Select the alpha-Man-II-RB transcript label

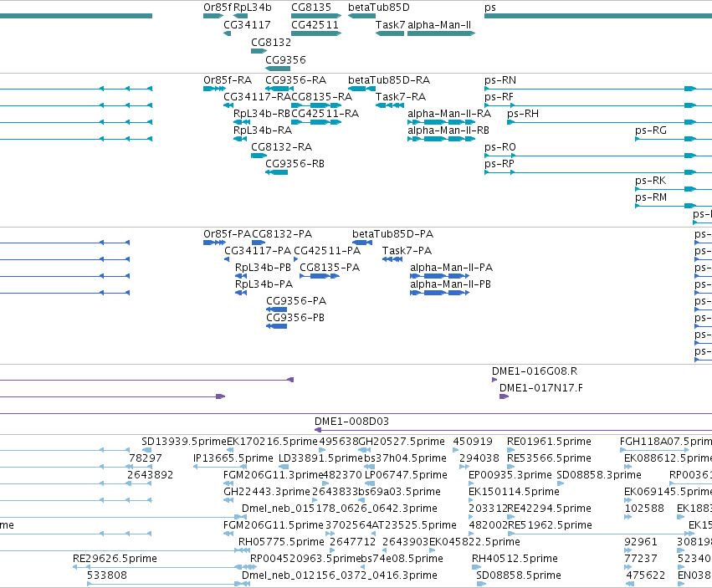tap(448, 130)
